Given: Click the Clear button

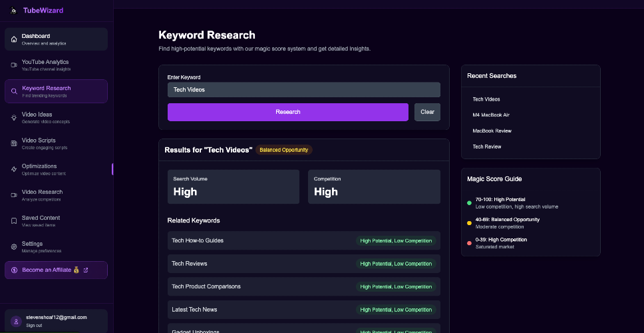Looking at the screenshot, I should pos(427,112).
